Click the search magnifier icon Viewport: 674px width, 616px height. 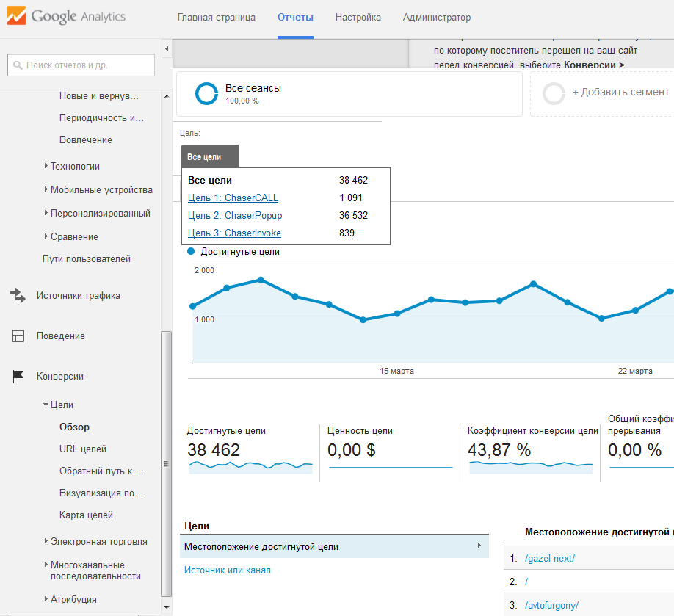click(x=18, y=65)
